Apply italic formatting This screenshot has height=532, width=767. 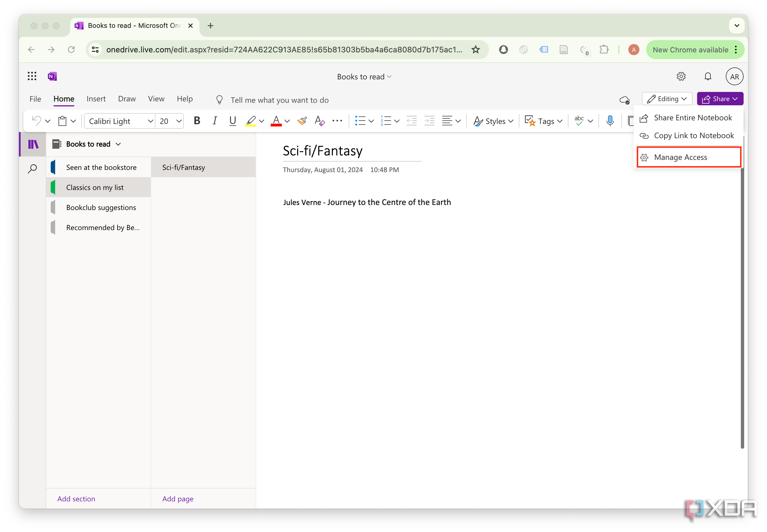tap(215, 121)
